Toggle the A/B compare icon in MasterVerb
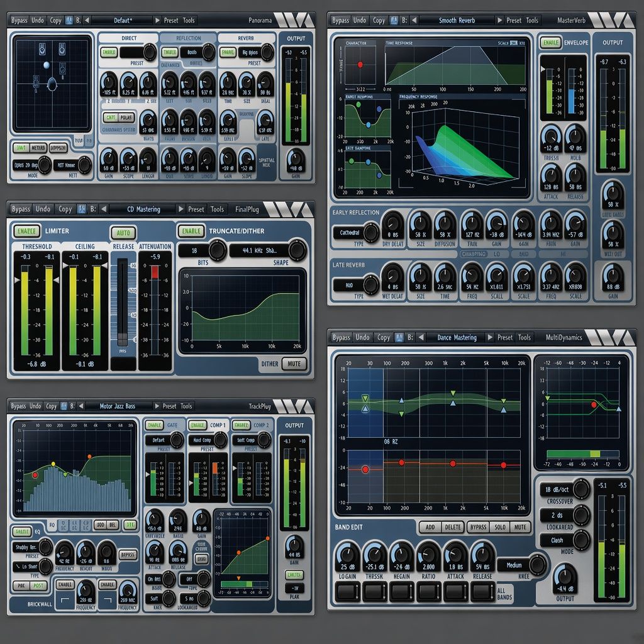Screen dimensions: 644x644 click(394, 20)
